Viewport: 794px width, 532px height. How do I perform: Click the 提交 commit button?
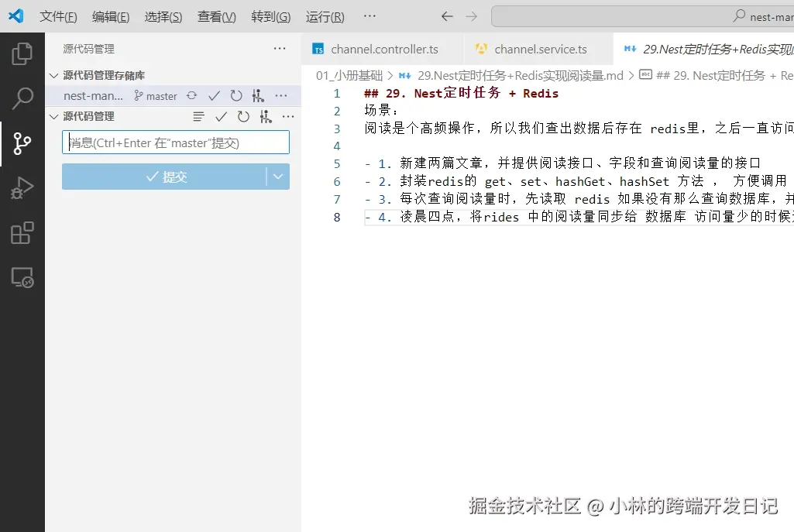167,177
